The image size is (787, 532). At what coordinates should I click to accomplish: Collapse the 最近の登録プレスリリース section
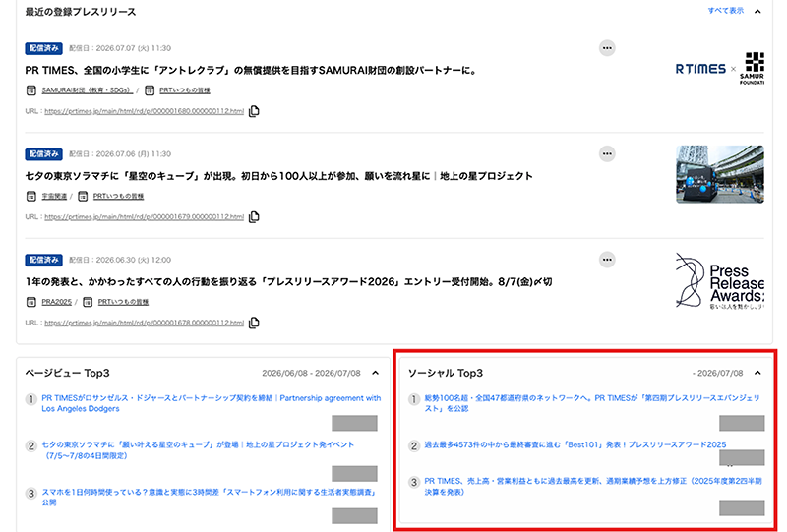(x=757, y=11)
